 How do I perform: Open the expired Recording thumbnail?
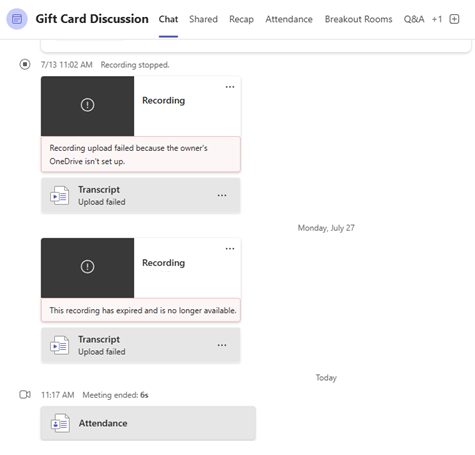[x=87, y=268]
